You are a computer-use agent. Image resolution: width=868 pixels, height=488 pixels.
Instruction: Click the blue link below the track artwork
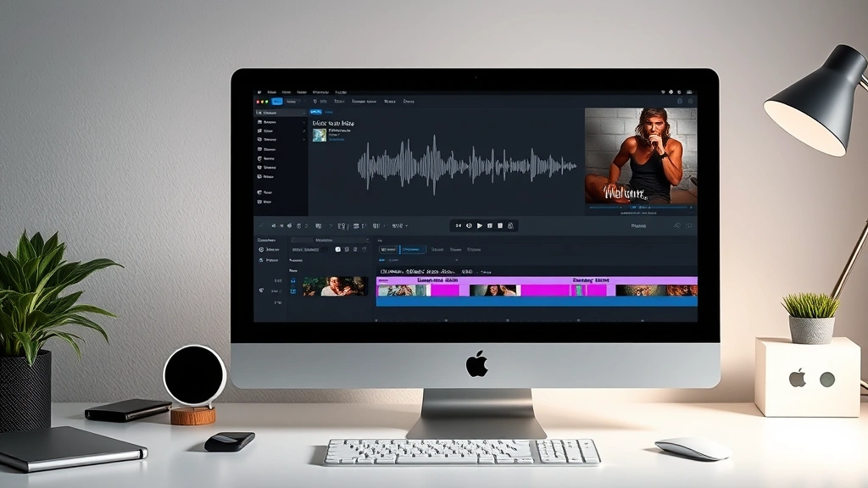click(x=337, y=139)
